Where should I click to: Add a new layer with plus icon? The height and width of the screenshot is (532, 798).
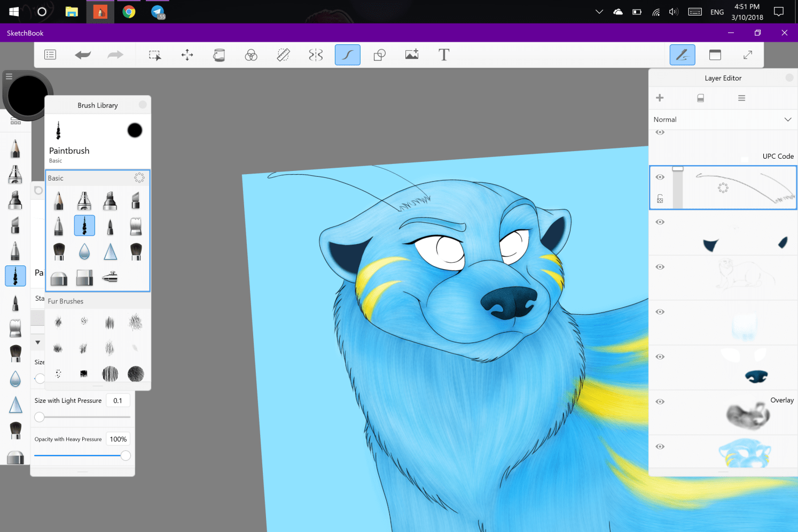tap(660, 98)
